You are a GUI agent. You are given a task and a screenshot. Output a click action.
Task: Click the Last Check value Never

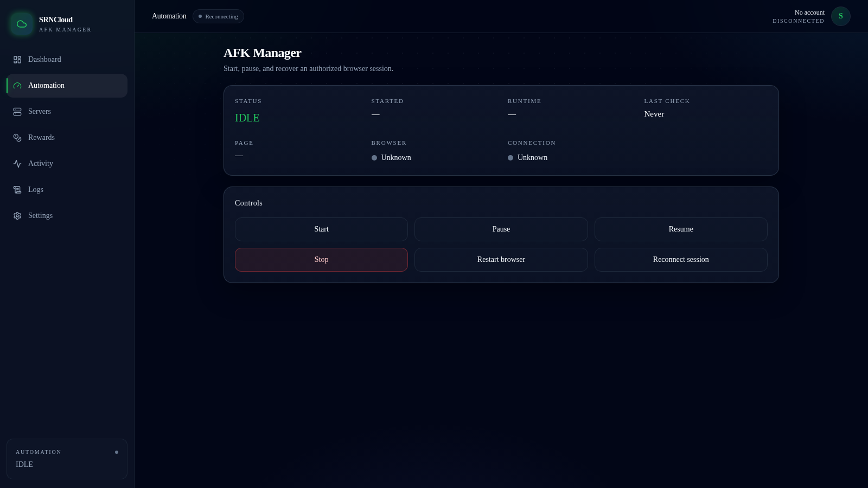(654, 114)
